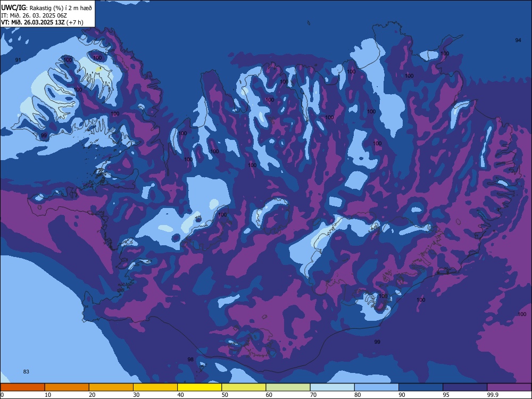Select the '95' legend tick label
Image resolution: width=532 pixels, height=399 pixels.
pos(446,395)
